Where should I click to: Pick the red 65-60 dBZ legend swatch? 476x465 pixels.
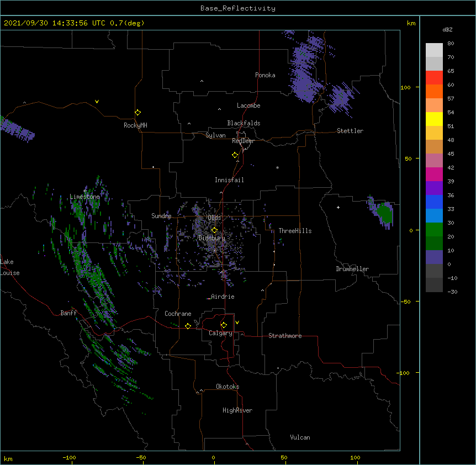[434, 78]
